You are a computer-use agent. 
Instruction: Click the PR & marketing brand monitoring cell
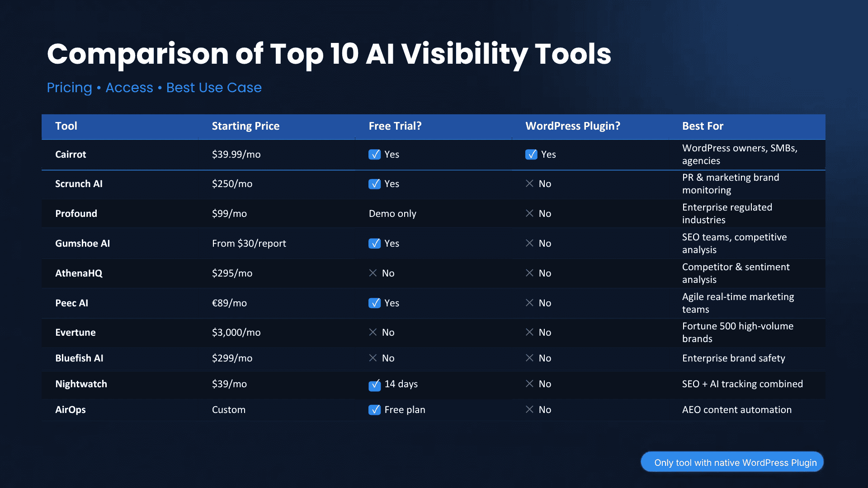pos(731,184)
